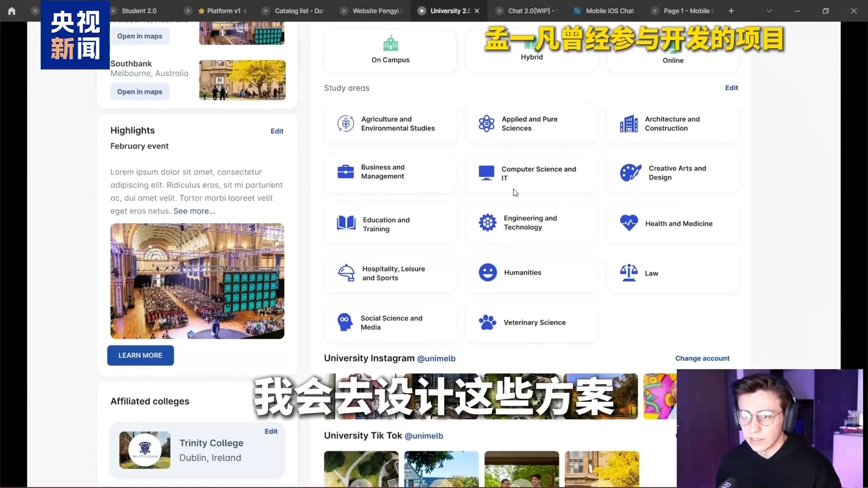868x488 pixels.
Task: Click the Social Science and Media head icon
Action: 345,322
